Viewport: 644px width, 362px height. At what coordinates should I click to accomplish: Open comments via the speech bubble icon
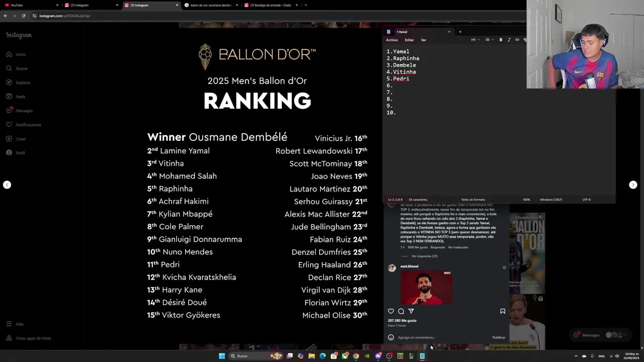pos(401,311)
